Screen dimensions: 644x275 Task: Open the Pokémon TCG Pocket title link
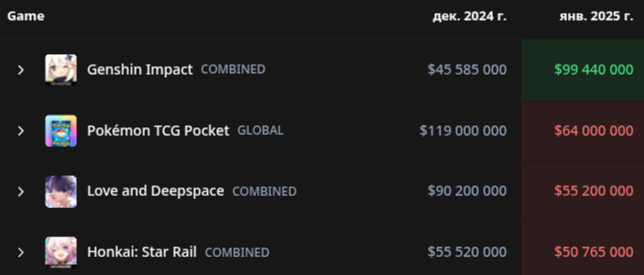coord(158,130)
